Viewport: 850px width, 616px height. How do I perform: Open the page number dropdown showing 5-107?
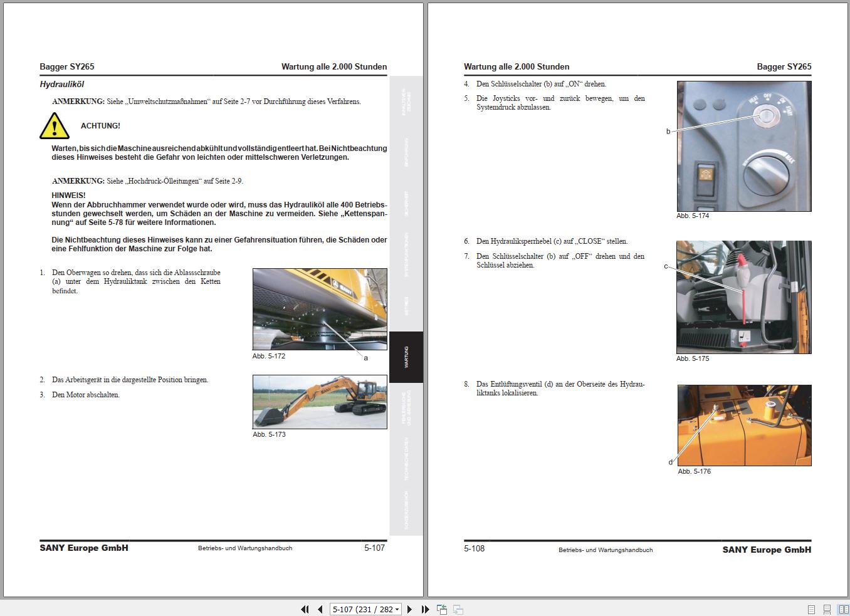tap(365, 609)
